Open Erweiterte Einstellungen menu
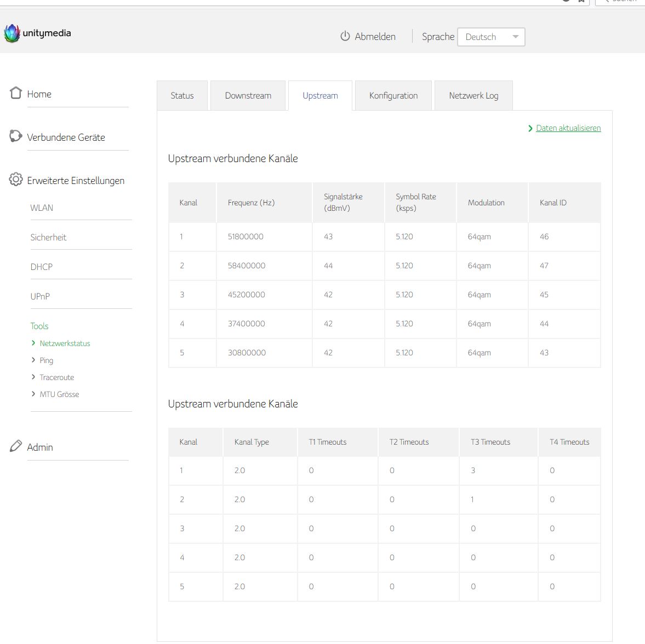Screen dimensions: 645x644 (x=76, y=181)
